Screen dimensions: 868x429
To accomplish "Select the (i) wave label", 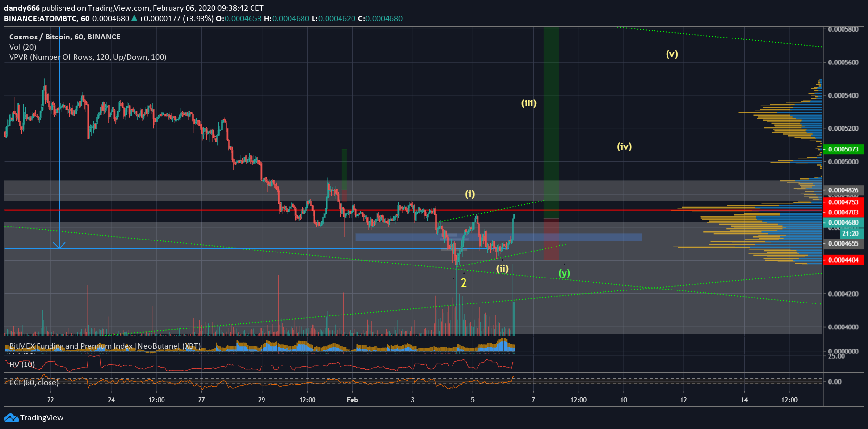I will point(470,194).
